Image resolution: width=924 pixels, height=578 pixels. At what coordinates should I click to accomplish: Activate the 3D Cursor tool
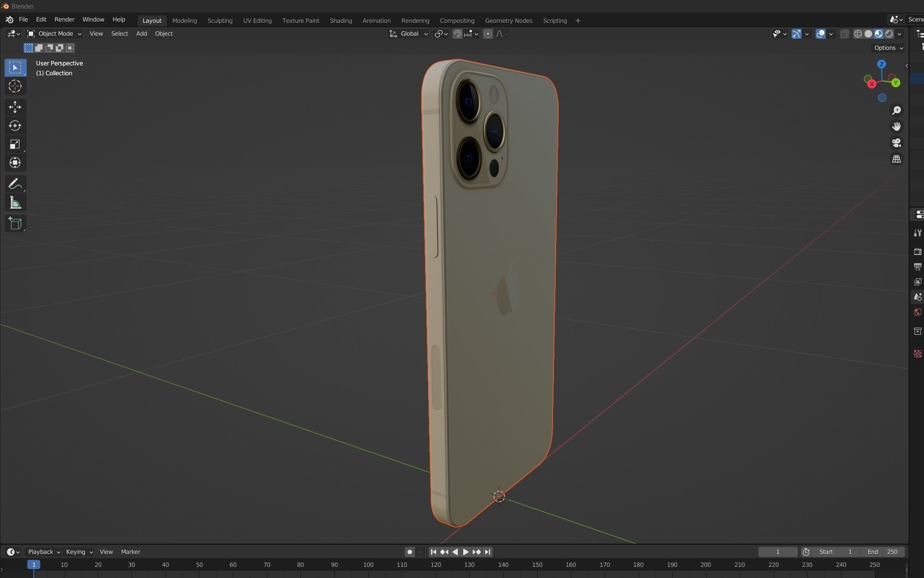click(x=15, y=86)
